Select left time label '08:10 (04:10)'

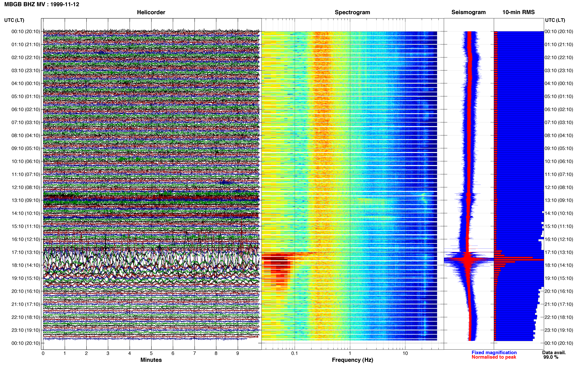point(26,135)
